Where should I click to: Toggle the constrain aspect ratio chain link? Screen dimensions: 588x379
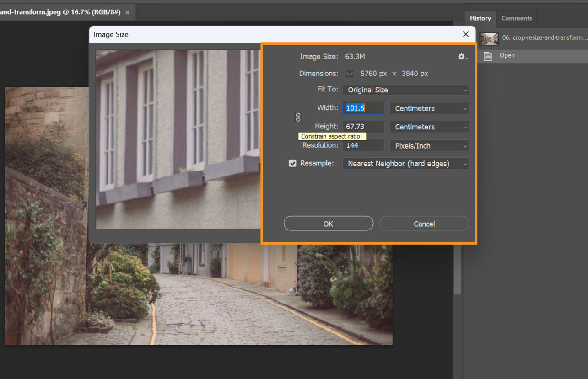point(298,117)
